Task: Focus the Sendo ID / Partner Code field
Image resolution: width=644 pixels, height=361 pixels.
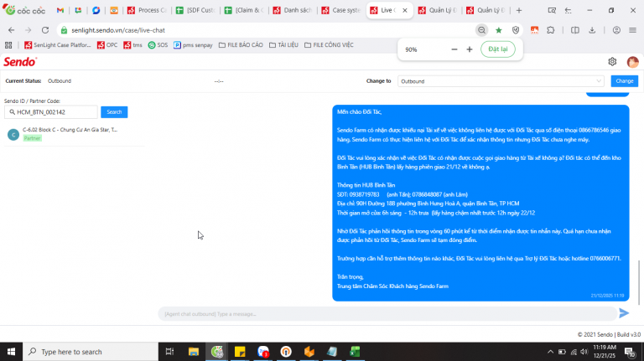Action: [51, 112]
